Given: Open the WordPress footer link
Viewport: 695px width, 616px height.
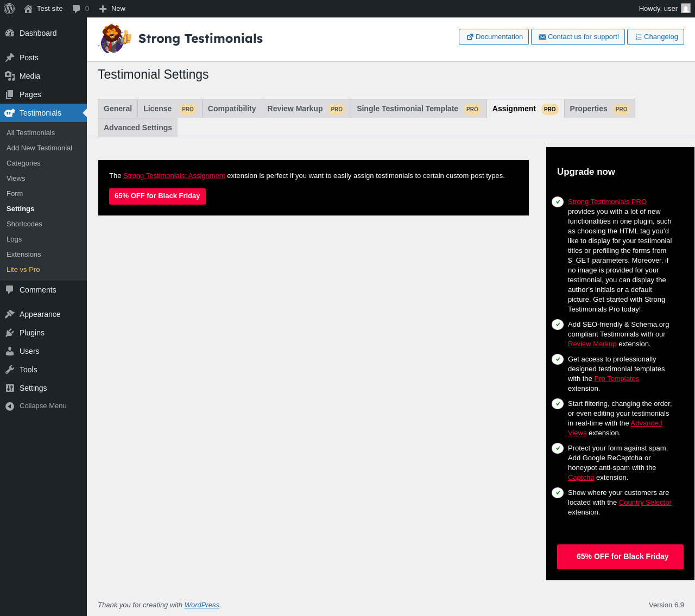Looking at the screenshot, I should pyautogui.click(x=202, y=605).
